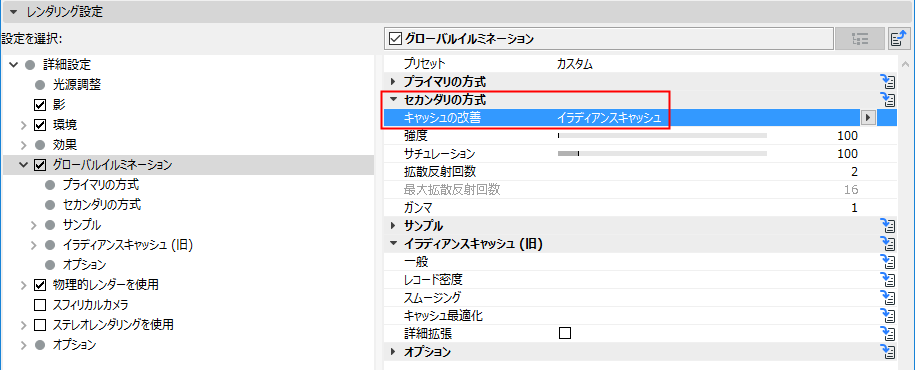Click the export settings icon at top right
915x370 pixels.
[899, 39]
